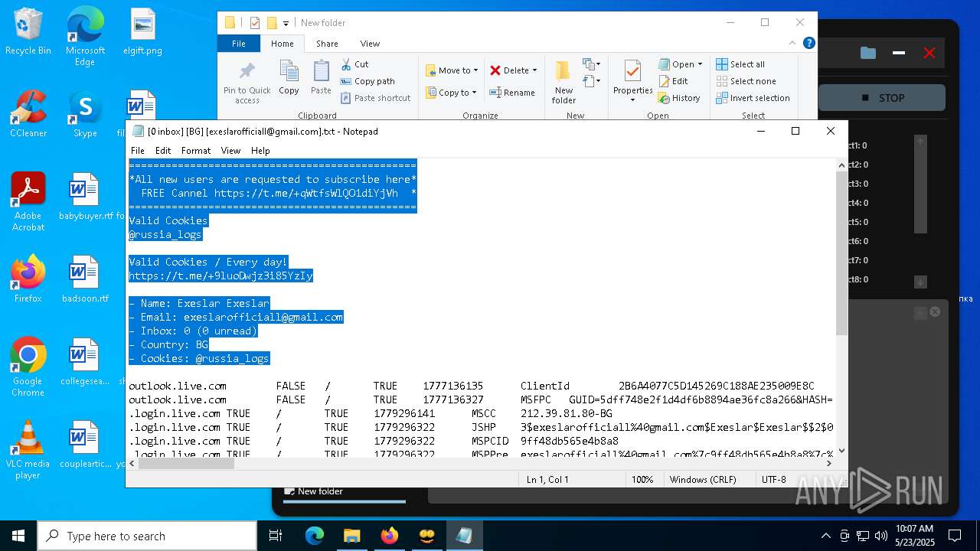Click the taskbar search box
The image size is (980, 551).
[x=147, y=536]
